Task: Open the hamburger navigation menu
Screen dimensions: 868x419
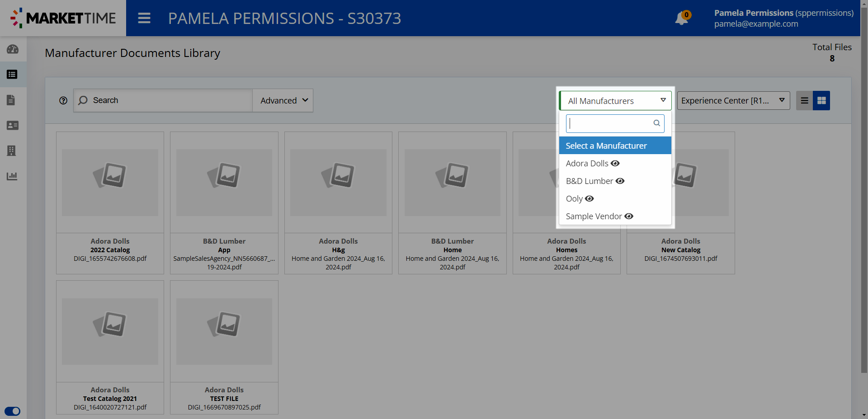Action: coord(144,18)
